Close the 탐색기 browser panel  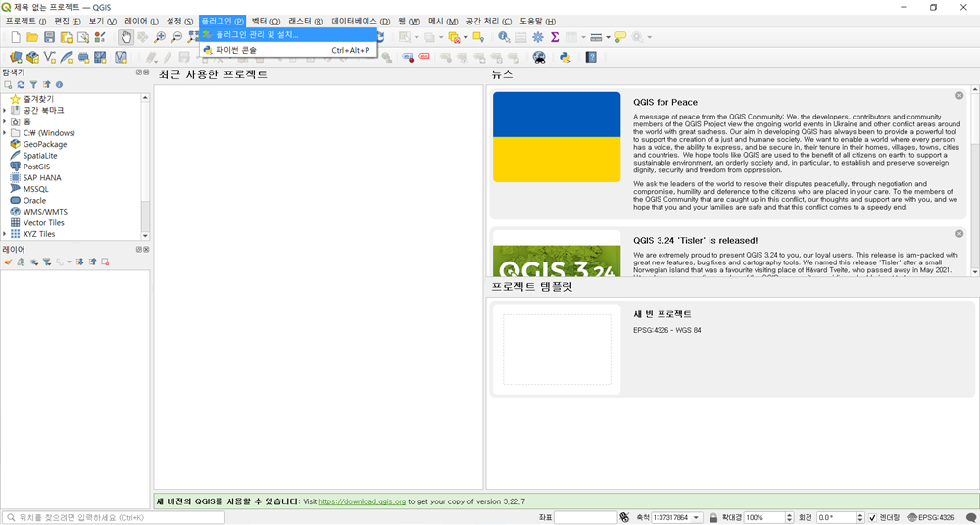146,72
